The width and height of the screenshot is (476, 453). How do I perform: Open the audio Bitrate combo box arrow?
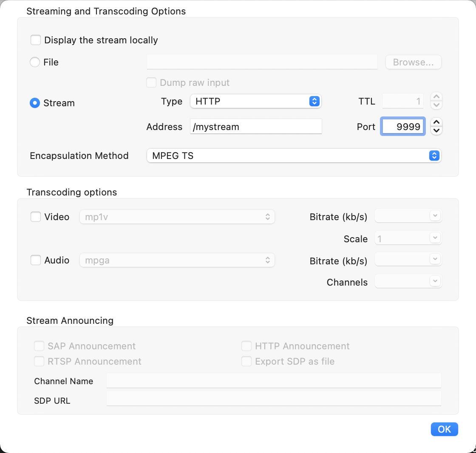point(434,259)
